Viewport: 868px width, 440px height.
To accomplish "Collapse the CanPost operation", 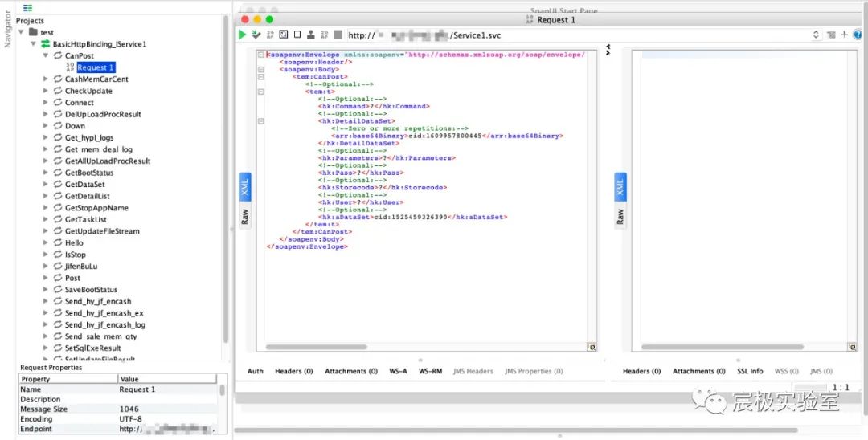I will [x=45, y=55].
